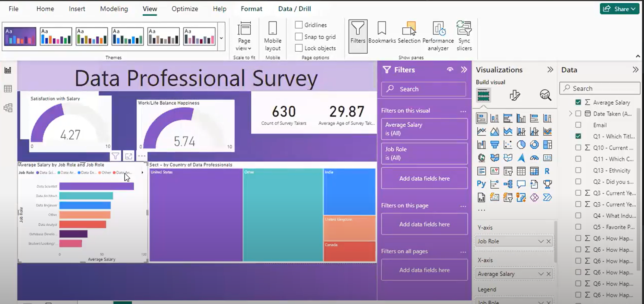Enable Snap to grid option
This screenshot has height=304, width=644.
tap(299, 37)
